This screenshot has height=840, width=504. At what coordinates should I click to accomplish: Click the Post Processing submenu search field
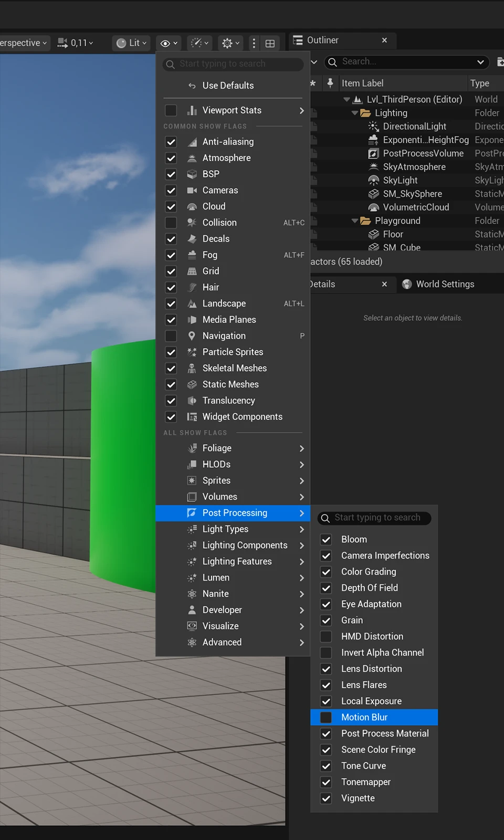click(375, 518)
